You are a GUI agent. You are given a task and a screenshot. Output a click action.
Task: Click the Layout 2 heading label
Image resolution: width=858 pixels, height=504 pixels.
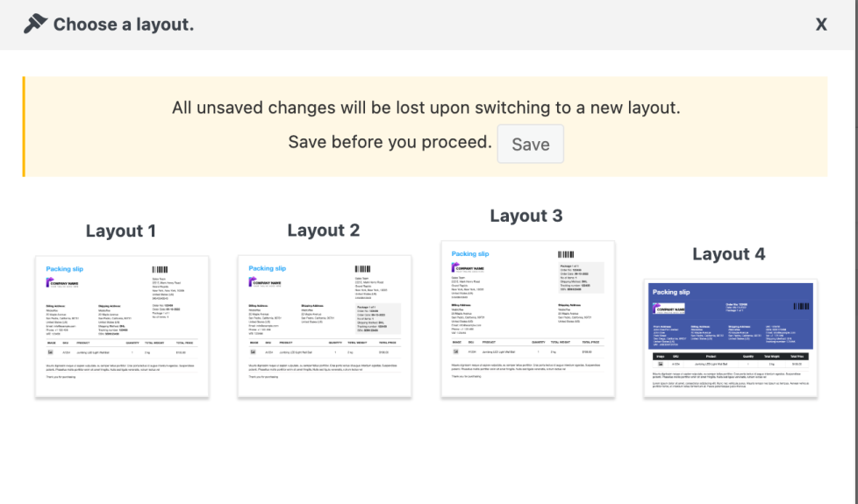pyautogui.click(x=324, y=231)
